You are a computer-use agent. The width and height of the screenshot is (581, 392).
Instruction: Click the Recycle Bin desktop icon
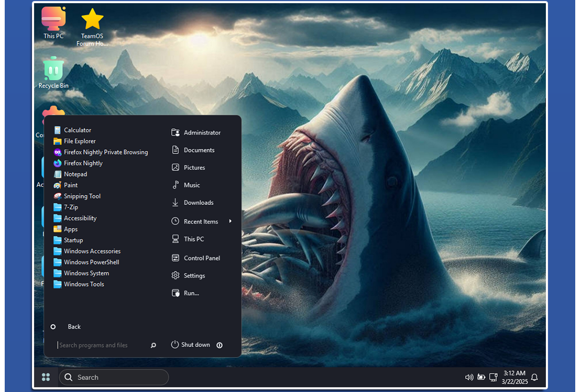53,73
